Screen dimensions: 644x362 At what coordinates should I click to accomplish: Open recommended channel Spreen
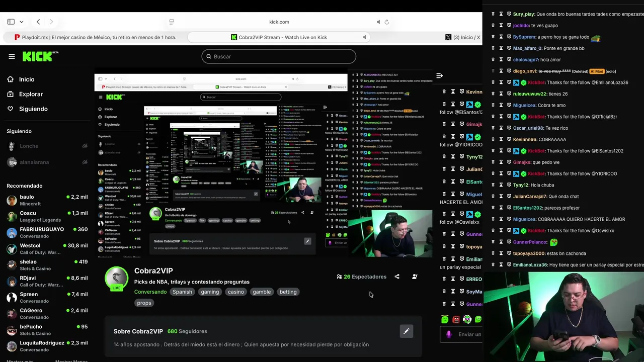(47, 297)
